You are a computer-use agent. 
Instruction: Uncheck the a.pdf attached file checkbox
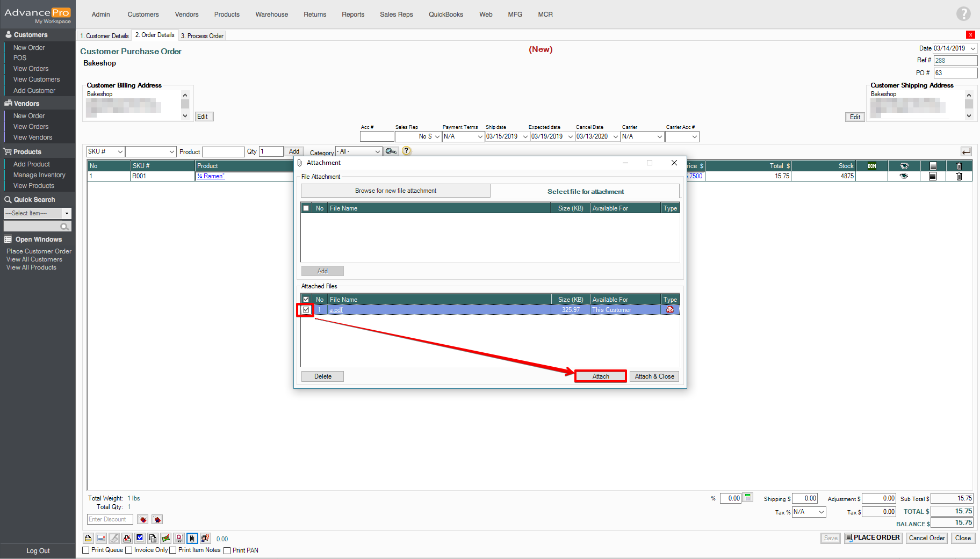306,310
